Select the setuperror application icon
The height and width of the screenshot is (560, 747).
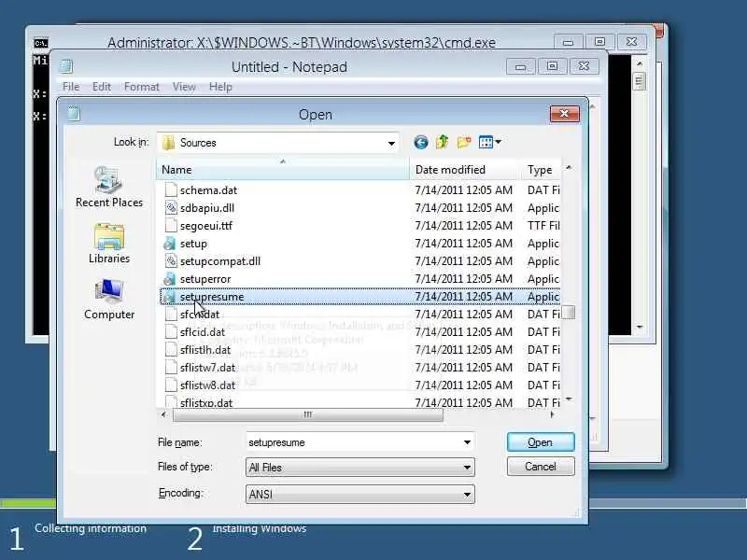click(170, 278)
